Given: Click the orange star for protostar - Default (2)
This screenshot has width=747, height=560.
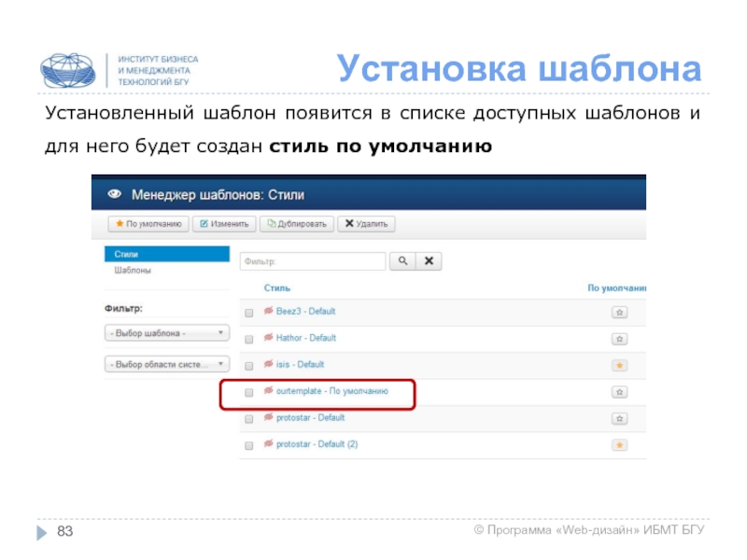Looking at the screenshot, I should [x=619, y=446].
